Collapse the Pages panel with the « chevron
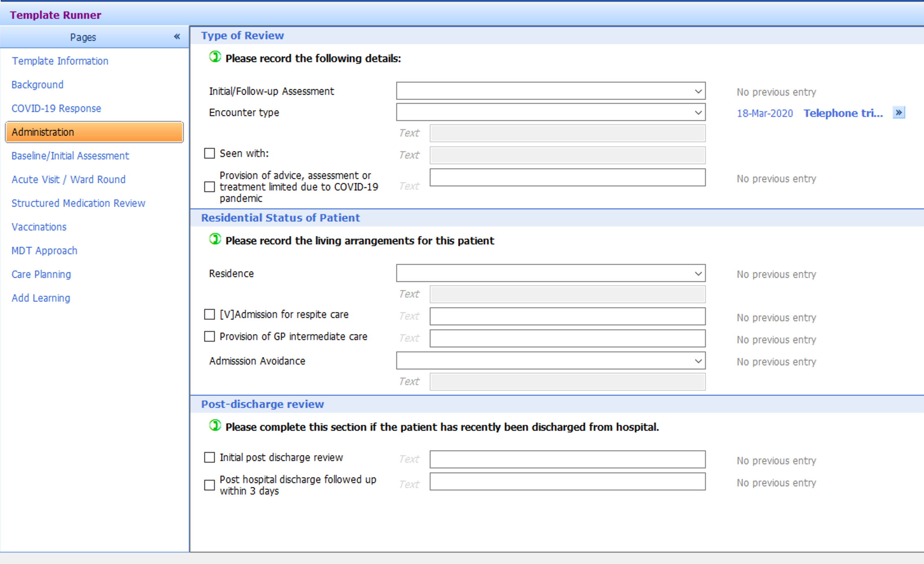Viewport: 924px width, 564px height. point(176,36)
